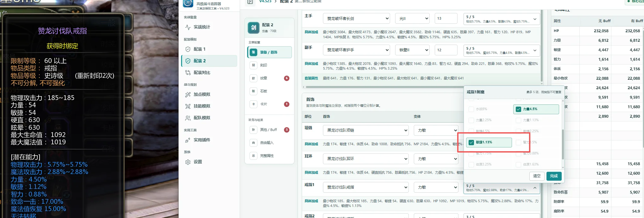Open 技能模拟 crossed swords icon
Viewport: 644px width, 218px height.
tap(188, 106)
